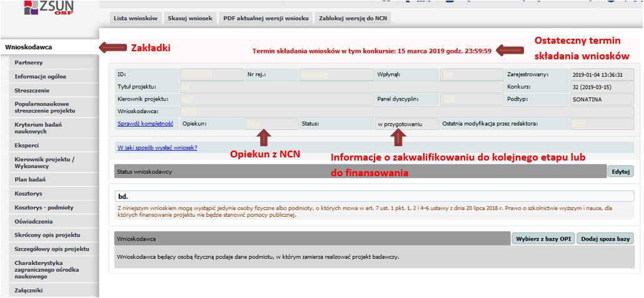Click the Wpłynął value field
This screenshot has width=644, height=298.
click(472, 75)
